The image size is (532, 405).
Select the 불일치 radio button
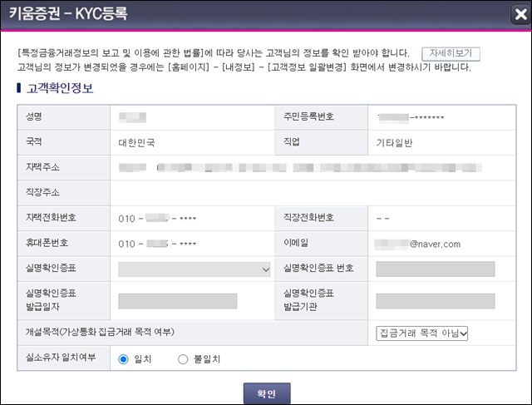(x=183, y=358)
